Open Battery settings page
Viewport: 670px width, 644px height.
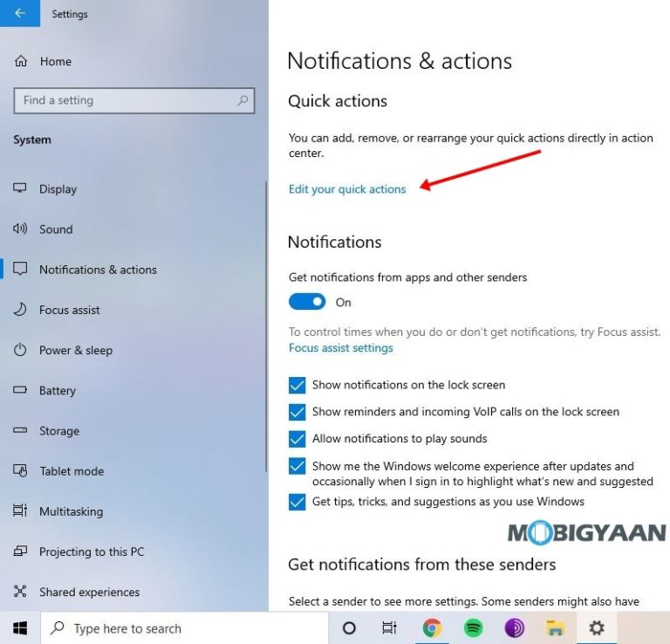click(58, 391)
